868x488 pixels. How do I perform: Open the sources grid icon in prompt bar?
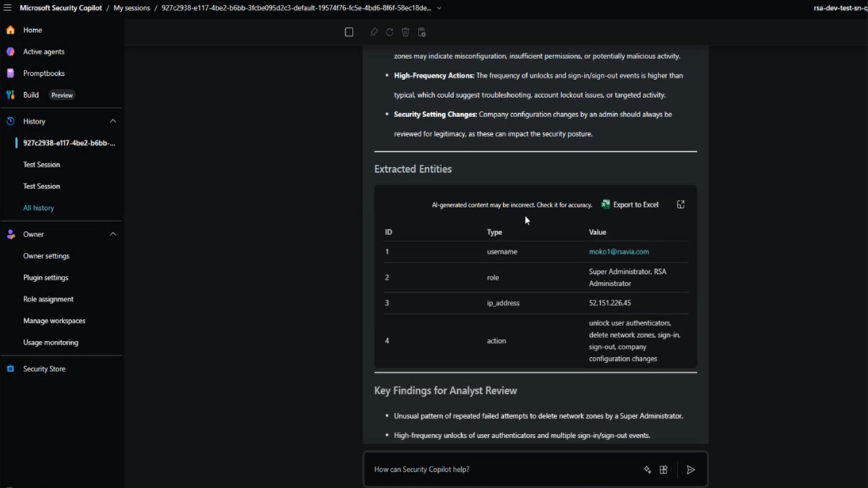(x=663, y=470)
